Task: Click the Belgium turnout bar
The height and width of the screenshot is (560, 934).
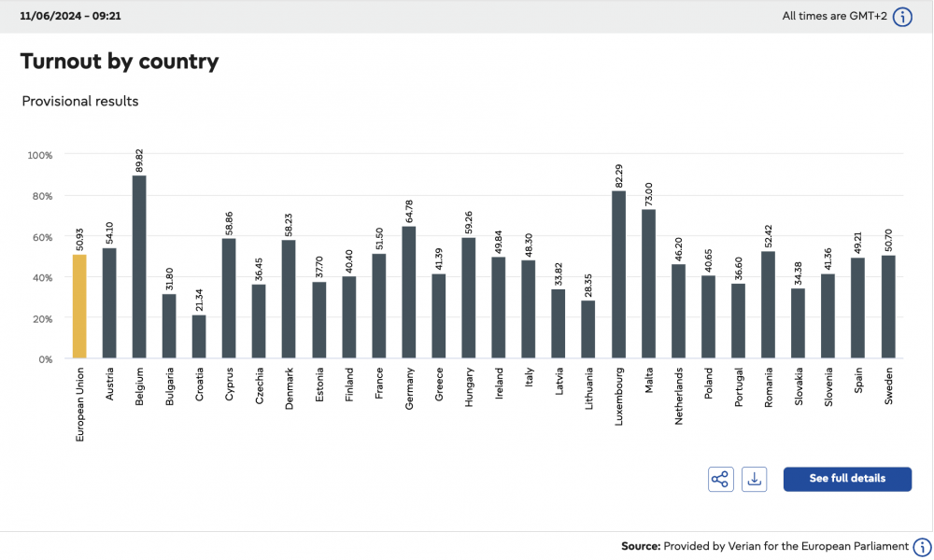Action: [139, 267]
